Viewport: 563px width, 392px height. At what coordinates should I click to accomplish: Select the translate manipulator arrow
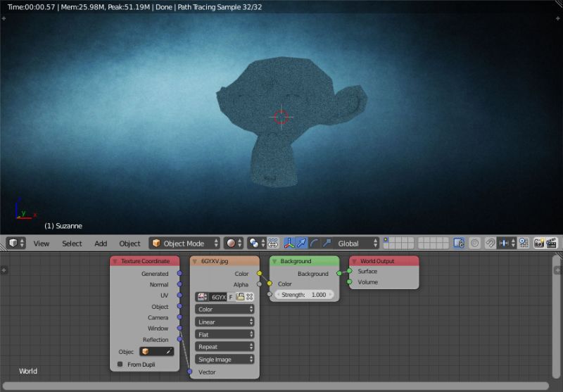tap(302, 243)
